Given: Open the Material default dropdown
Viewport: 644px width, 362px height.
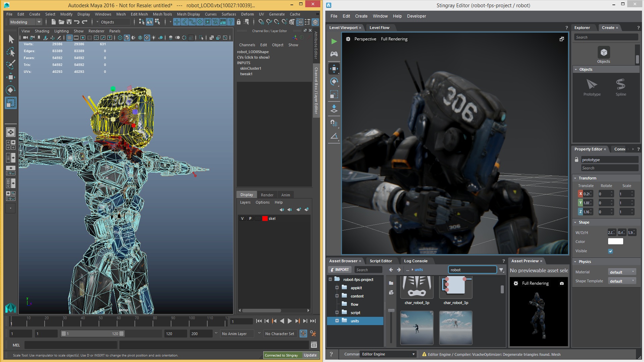Looking at the screenshot, I should pyautogui.click(x=622, y=272).
